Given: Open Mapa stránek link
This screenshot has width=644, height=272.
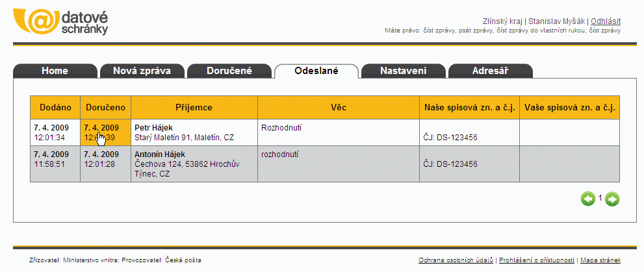Looking at the screenshot, I should point(600,260).
